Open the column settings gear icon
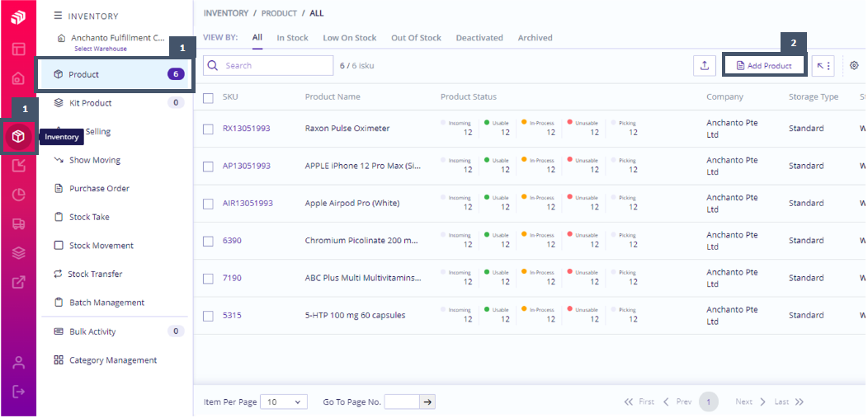This screenshot has height=418, width=868. point(854,65)
